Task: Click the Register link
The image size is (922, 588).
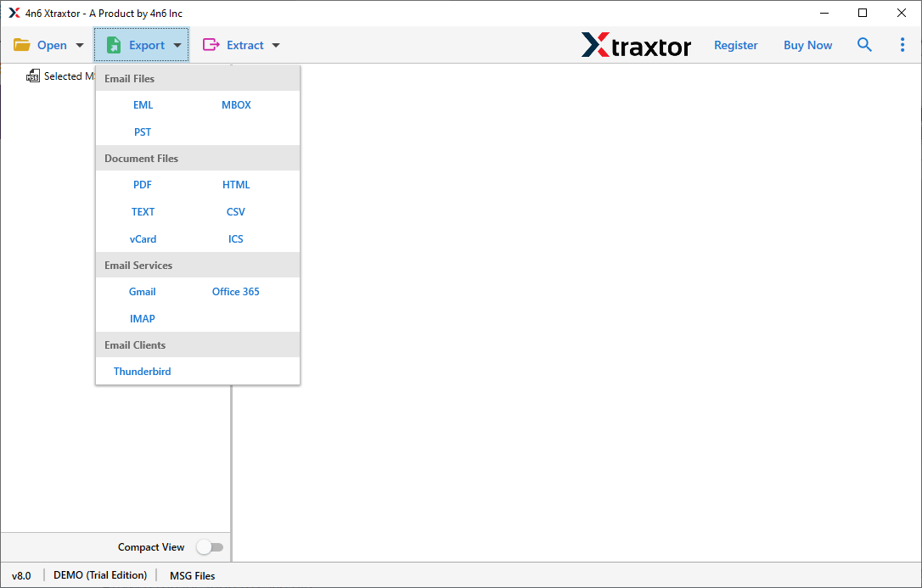Action: pos(735,45)
